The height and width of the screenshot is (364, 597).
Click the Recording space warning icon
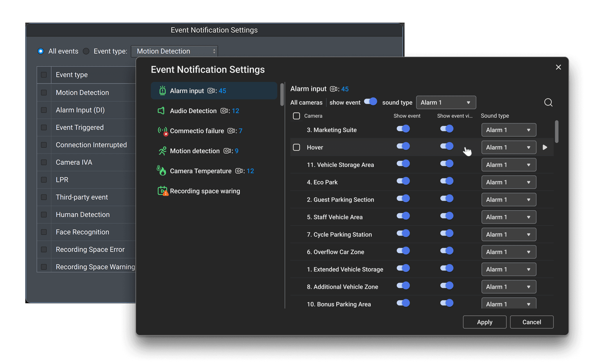pyautogui.click(x=162, y=191)
